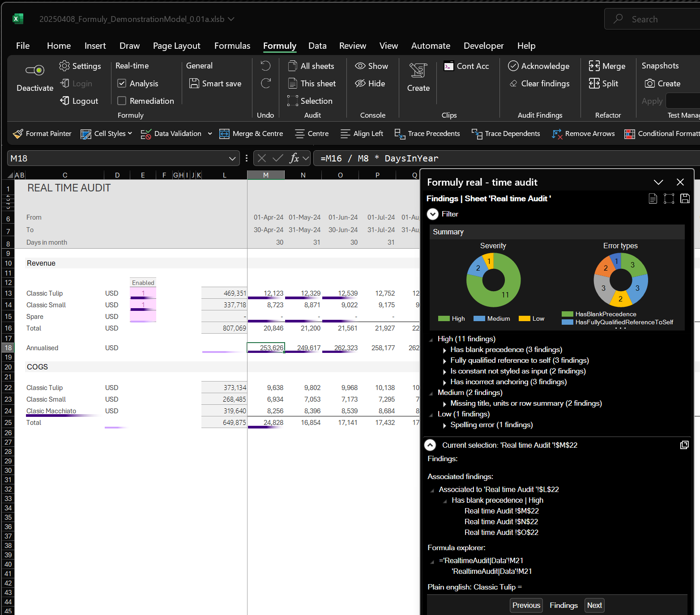
Task: Click the Cont Acc clip
Action: tap(466, 66)
